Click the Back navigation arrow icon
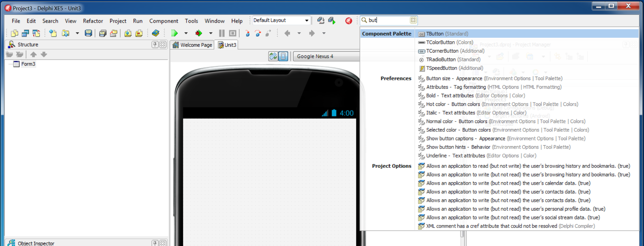 coord(287,33)
